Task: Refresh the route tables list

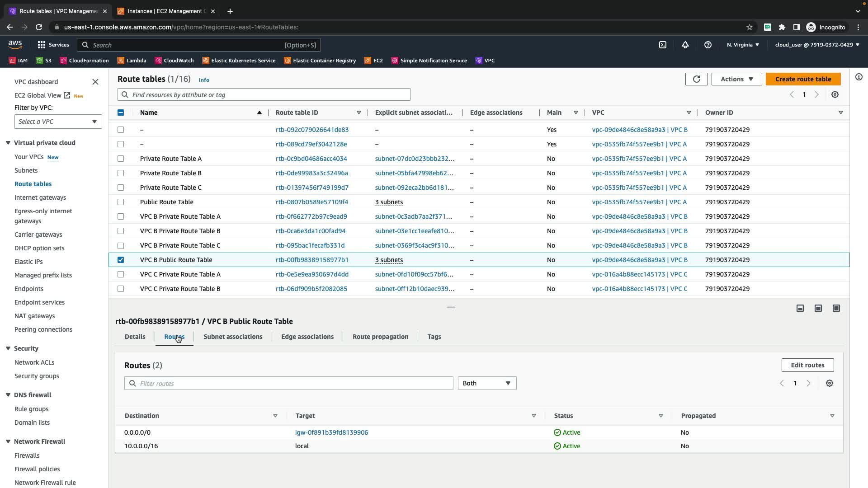Action: click(696, 79)
